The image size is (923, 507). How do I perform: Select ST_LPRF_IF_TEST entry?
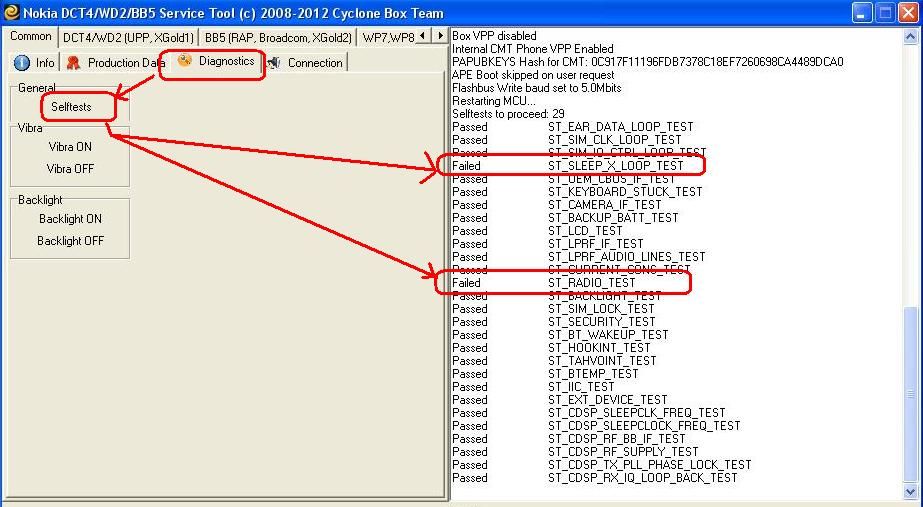(547, 243)
